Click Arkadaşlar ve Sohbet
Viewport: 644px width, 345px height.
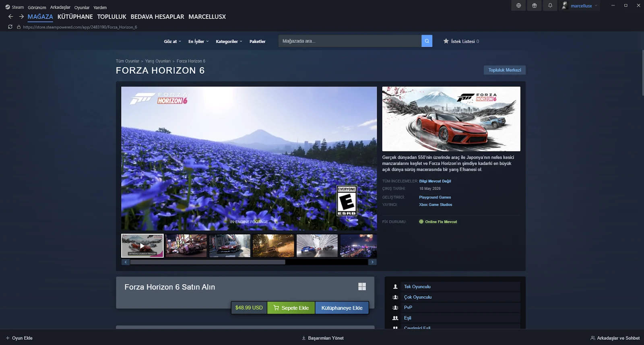615,338
